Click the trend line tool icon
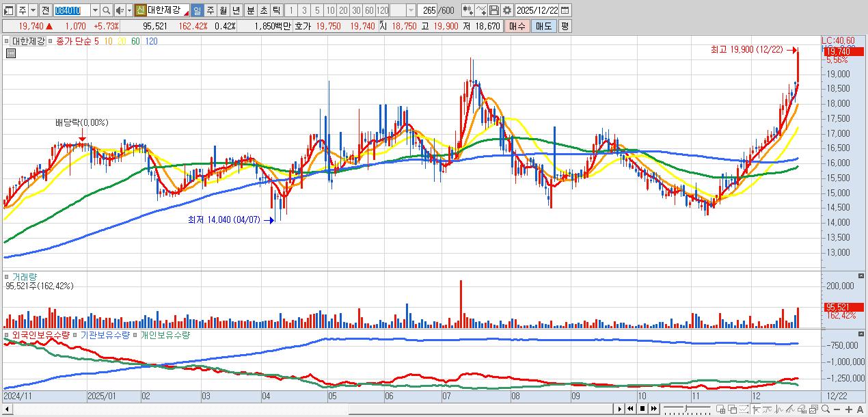Viewport: 868px width, 417px height. tap(768, 409)
